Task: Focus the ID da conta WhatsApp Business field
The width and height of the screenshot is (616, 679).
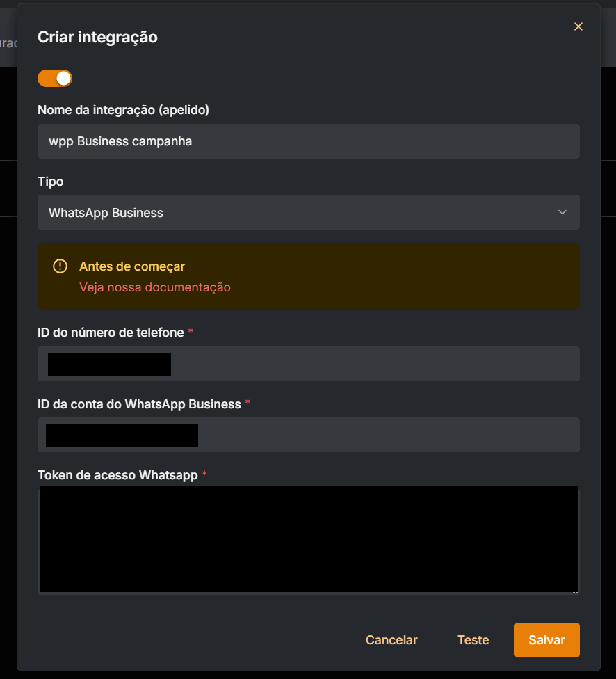Action: [309, 435]
